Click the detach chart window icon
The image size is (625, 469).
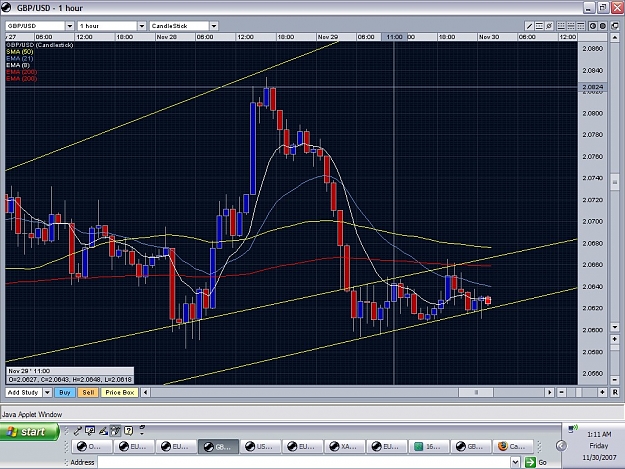[615, 26]
